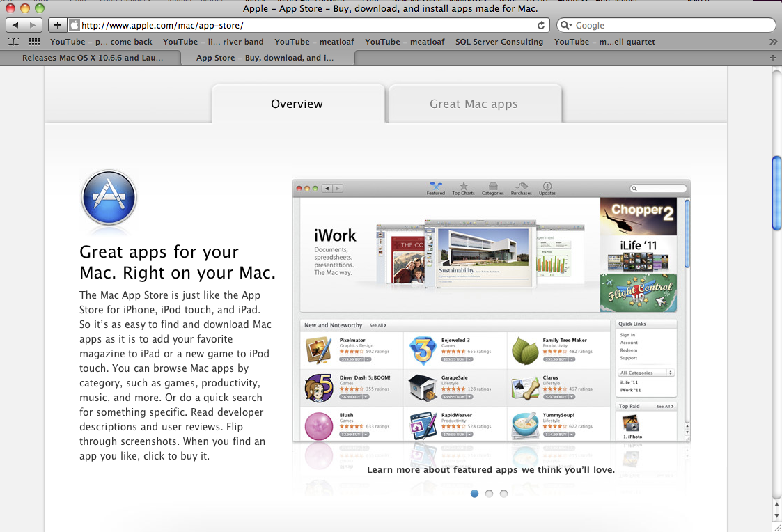Open the All Categories dropdown
This screenshot has height=532, width=782.
(x=646, y=373)
